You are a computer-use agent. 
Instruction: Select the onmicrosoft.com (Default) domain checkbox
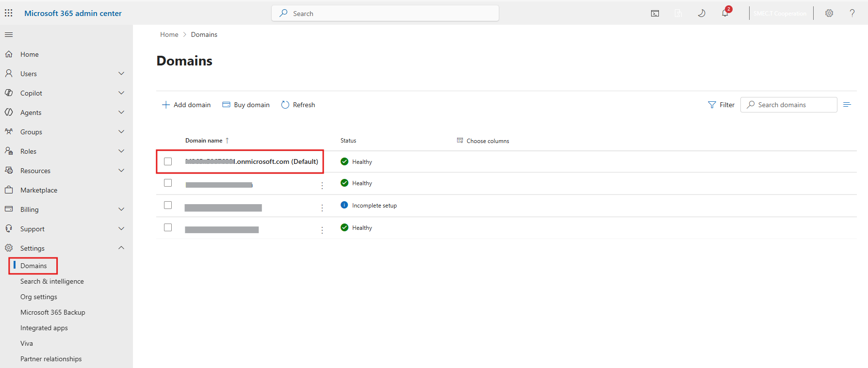pyautogui.click(x=168, y=161)
